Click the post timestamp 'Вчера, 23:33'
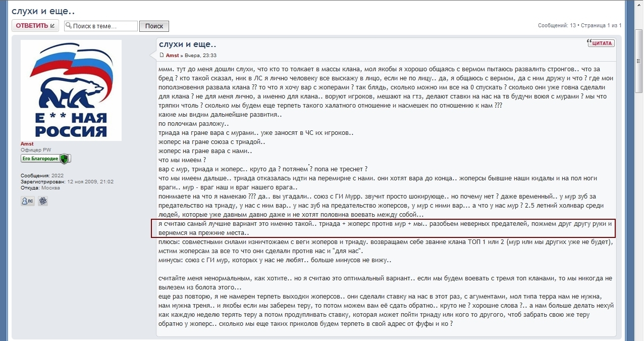The height and width of the screenshot is (341, 644). [200, 56]
